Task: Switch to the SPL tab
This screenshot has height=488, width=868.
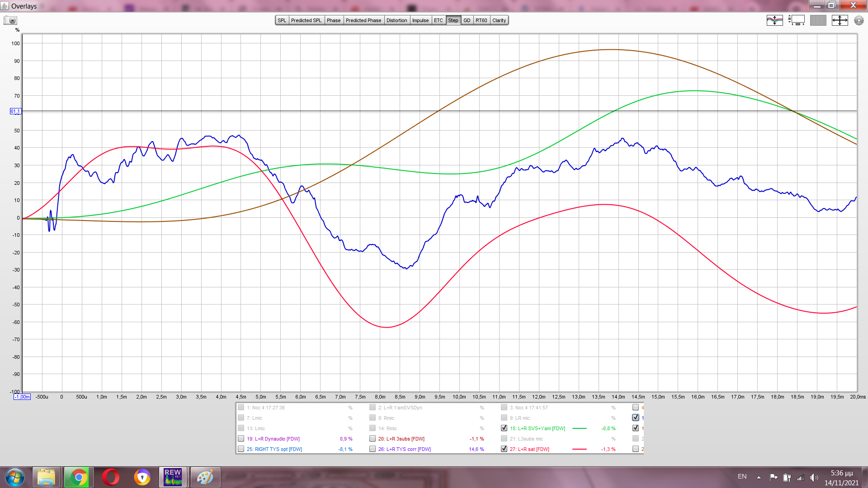Action: coord(282,20)
